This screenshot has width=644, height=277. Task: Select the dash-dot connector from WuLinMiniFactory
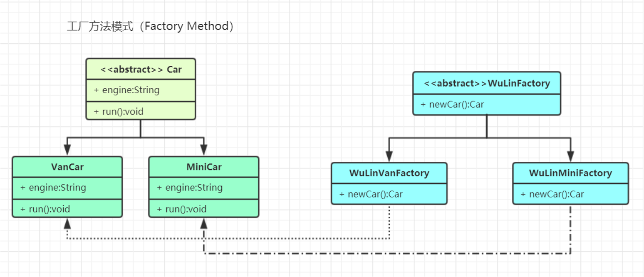(x=374, y=253)
